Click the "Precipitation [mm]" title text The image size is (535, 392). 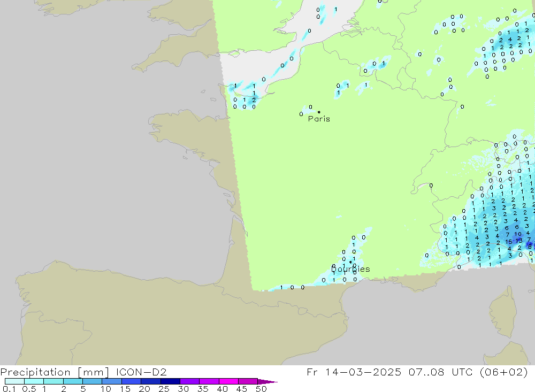click(55, 372)
